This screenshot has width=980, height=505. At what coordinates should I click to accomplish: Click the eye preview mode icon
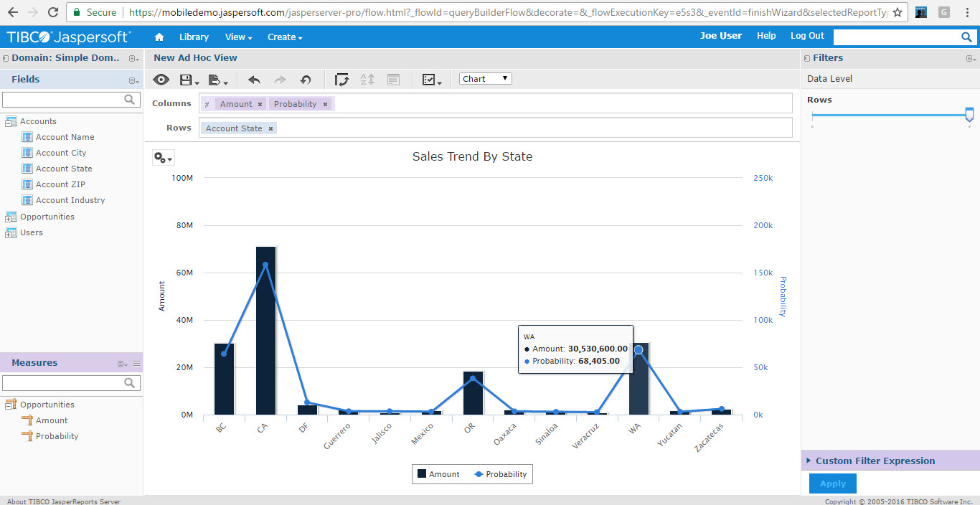161,80
